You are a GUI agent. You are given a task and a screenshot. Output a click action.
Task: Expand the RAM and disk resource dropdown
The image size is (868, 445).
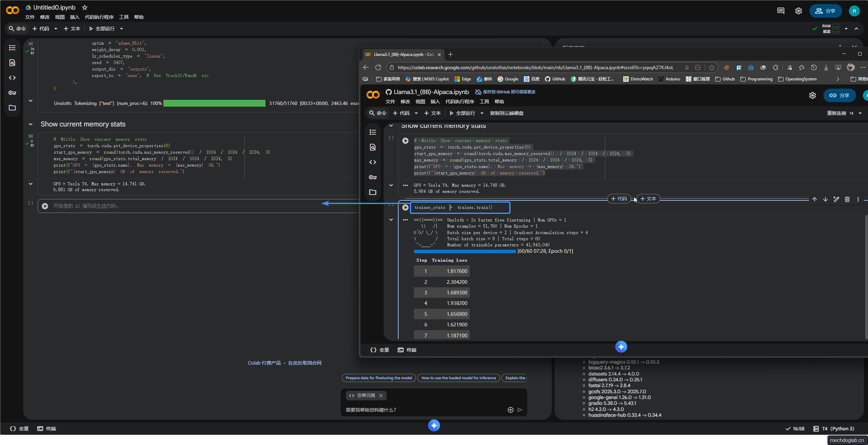[846, 29]
